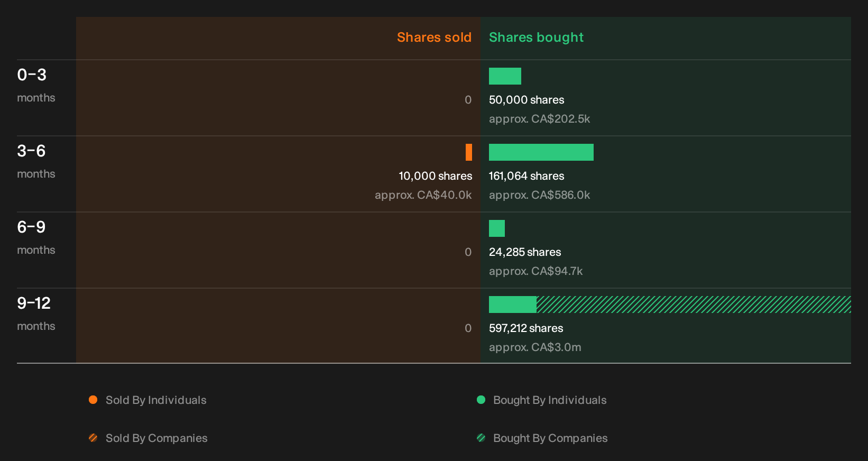868x461 pixels.
Task: Click the 3-6 months orange sold bar
Action: click(469, 152)
